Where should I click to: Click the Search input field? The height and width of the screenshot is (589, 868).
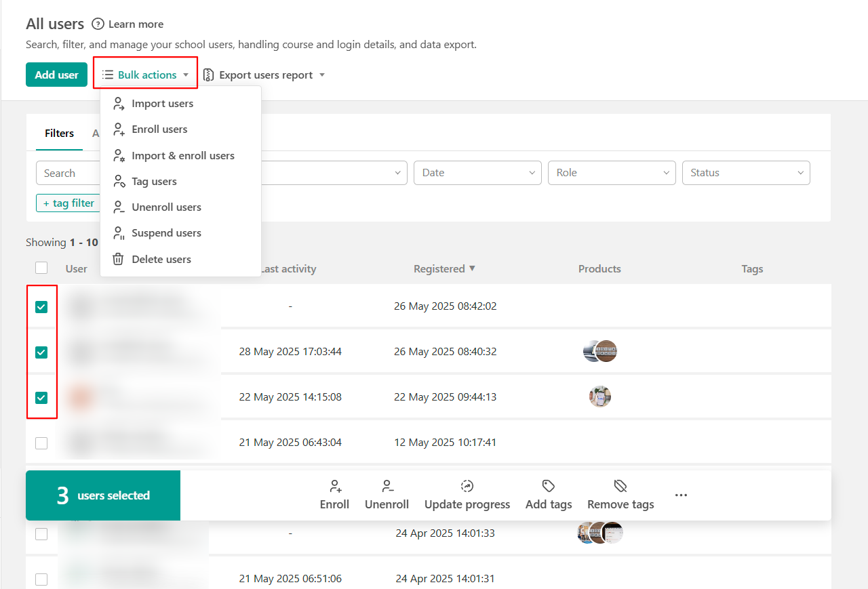(68, 173)
